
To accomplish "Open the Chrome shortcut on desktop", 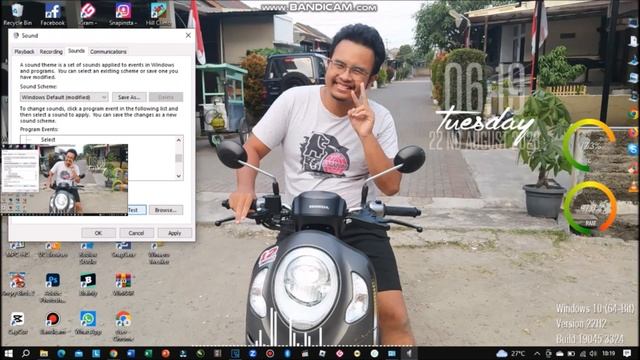I will tap(123, 326).
